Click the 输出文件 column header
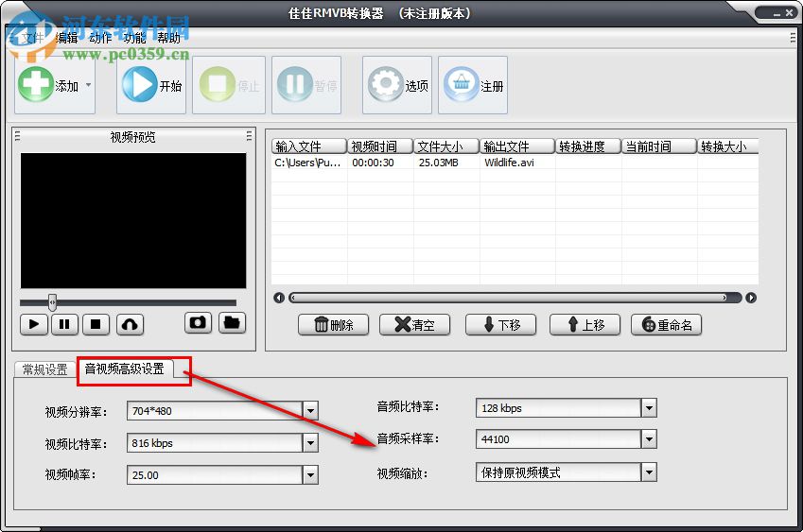 (x=517, y=146)
